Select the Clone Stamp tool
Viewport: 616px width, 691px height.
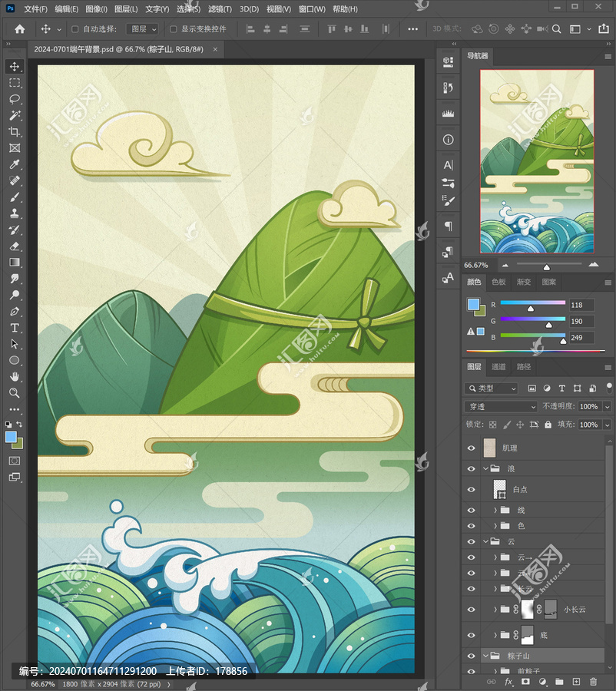(15, 213)
